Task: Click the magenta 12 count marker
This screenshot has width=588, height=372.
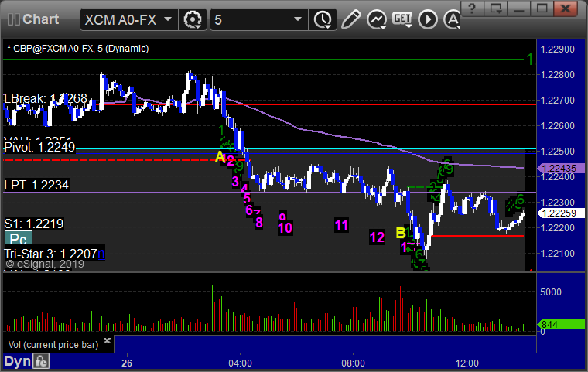Action: (377, 237)
